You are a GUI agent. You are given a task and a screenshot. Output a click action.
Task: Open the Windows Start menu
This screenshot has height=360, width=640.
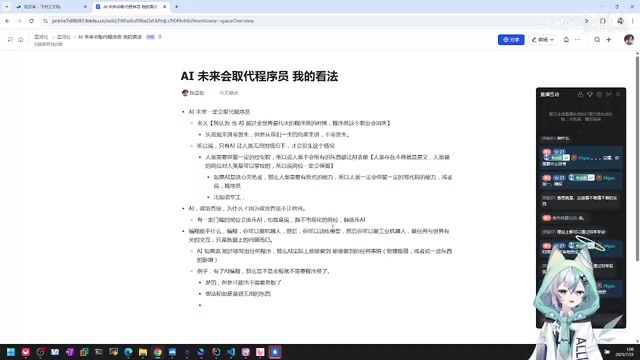11,352
